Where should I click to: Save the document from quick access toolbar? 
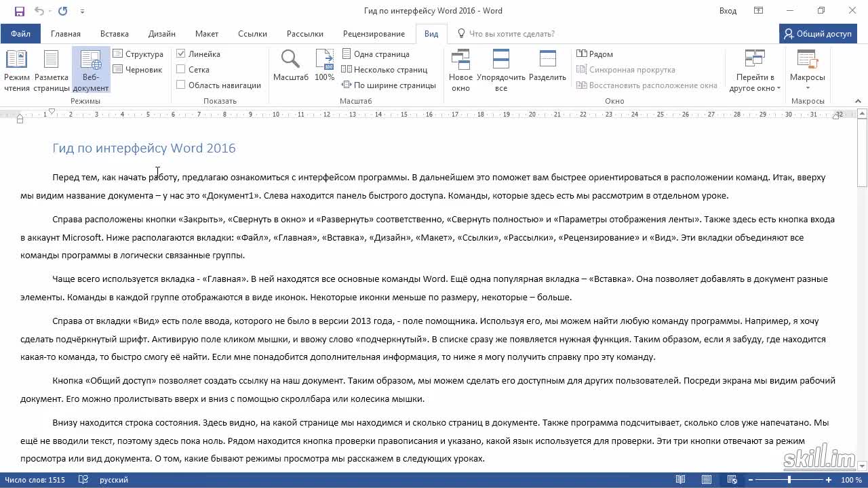[x=19, y=11]
